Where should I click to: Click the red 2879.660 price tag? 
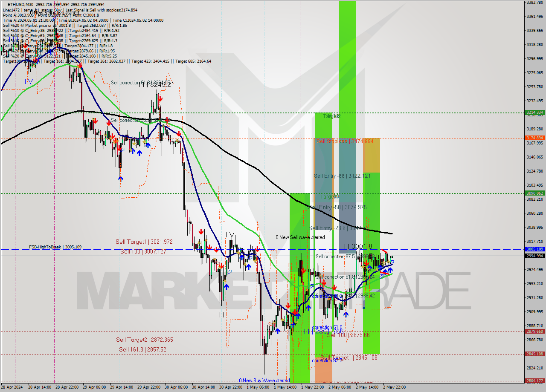pyautogui.click(x=534, y=331)
